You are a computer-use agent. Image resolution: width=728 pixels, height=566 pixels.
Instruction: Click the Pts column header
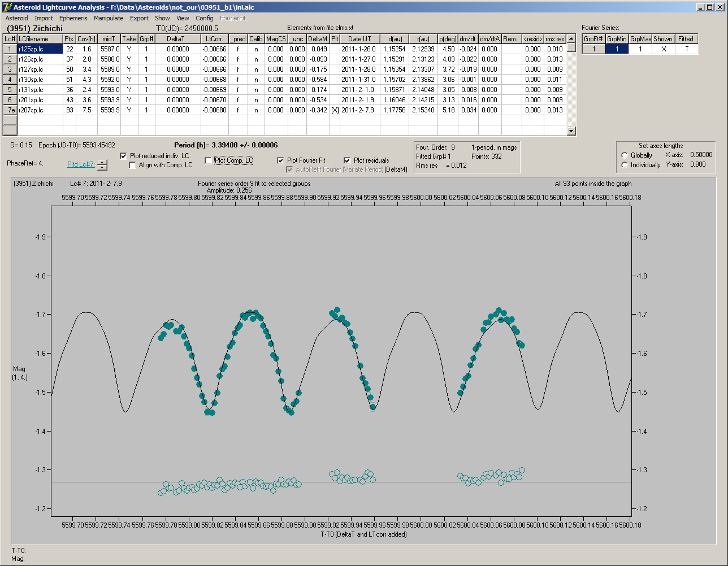(x=69, y=39)
